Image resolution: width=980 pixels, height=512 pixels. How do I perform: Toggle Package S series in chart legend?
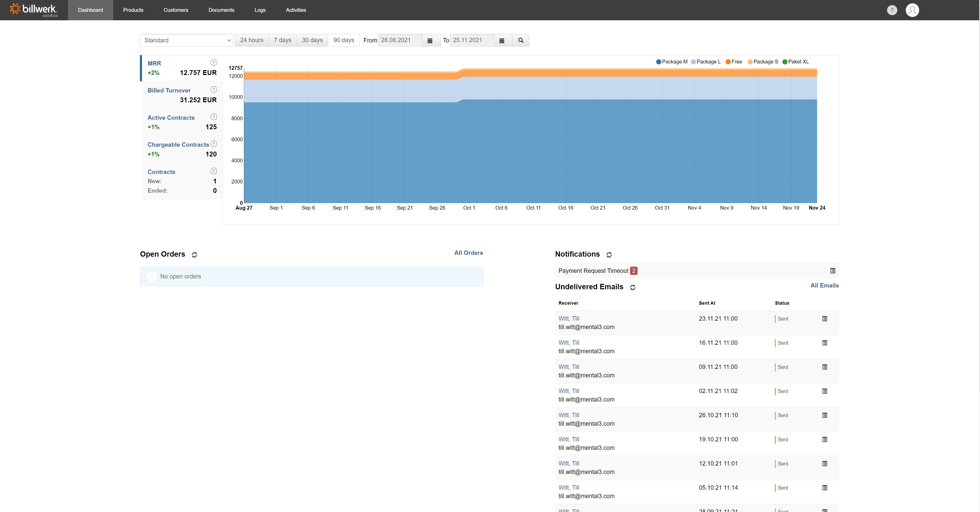click(763, 62)
